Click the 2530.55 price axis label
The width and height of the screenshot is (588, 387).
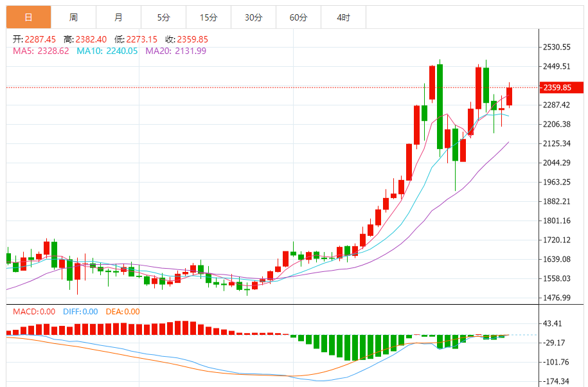pyautogui.click(x=557, y=48)
